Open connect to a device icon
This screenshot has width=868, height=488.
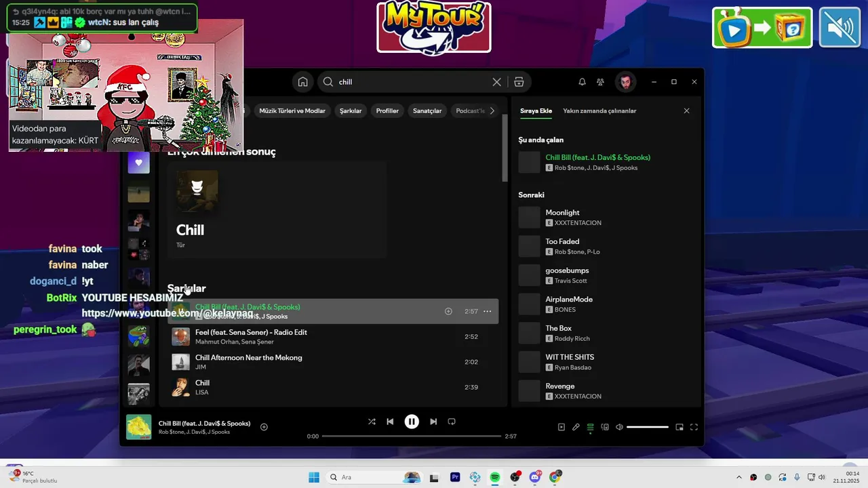click(605, 427)
